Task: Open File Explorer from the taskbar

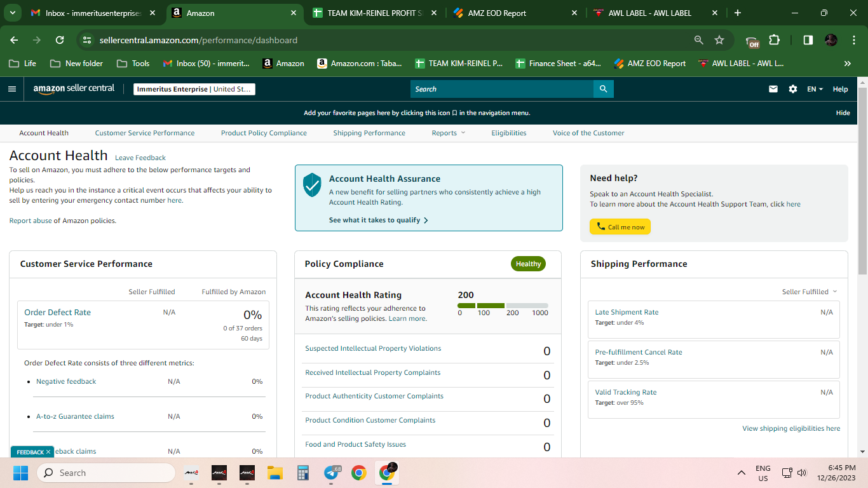Action: [275, 473]
